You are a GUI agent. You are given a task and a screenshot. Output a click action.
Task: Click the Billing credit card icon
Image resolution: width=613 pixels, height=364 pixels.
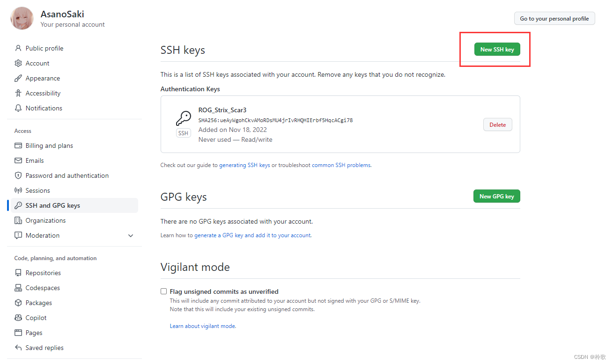[x=18, y=146]
